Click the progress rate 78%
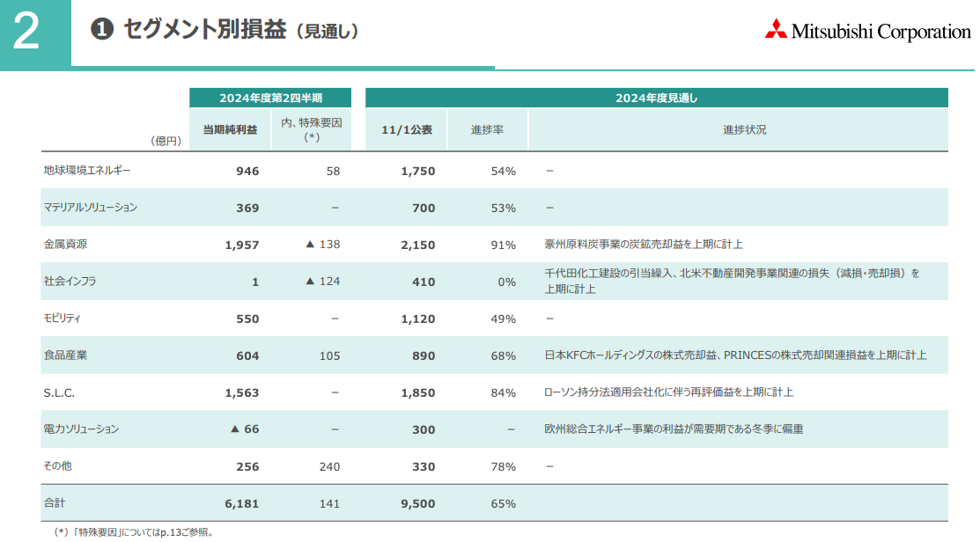This screenshot has height=542, width=980. point(503,466)
